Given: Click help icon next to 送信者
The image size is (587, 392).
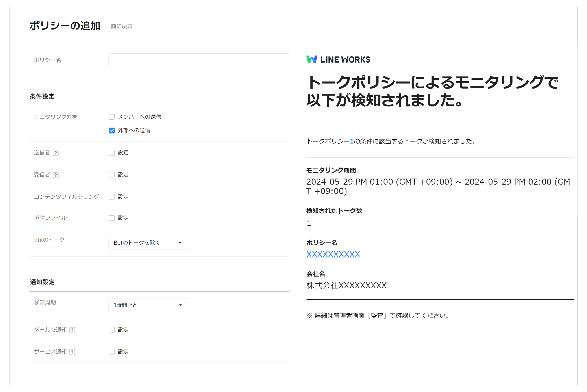Looking at the screenshot, I should click(x=56, y=153).
